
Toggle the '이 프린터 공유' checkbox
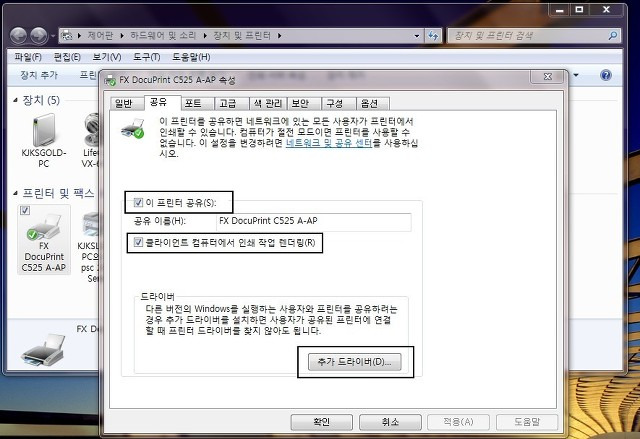[138, 202]
